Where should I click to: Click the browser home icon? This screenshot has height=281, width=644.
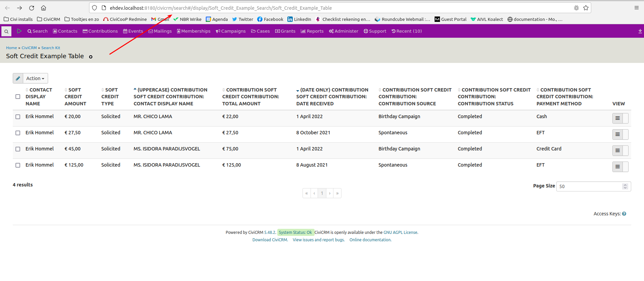pos(43,8)
